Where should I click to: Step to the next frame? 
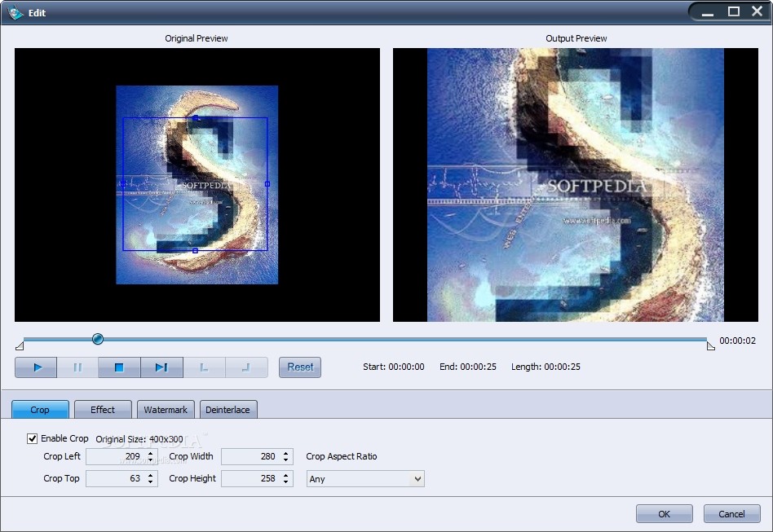pyautogui.click(x=161, y=367)
